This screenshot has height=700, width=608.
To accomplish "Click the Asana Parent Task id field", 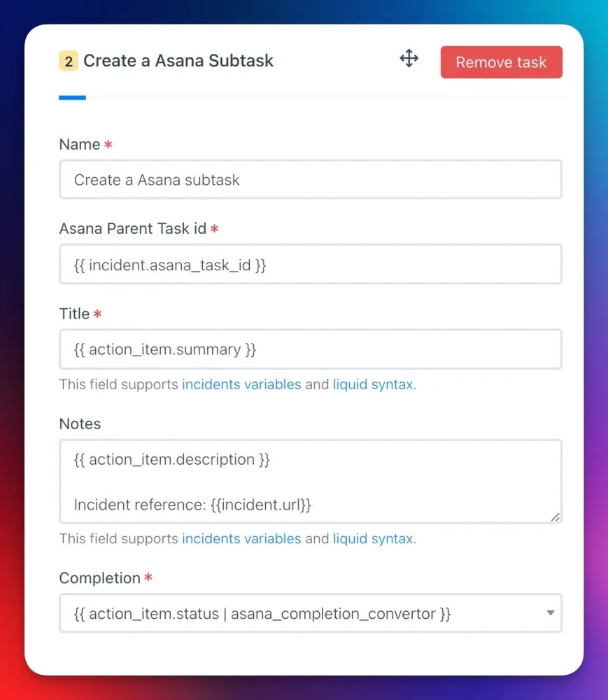I will click(311, 265).
